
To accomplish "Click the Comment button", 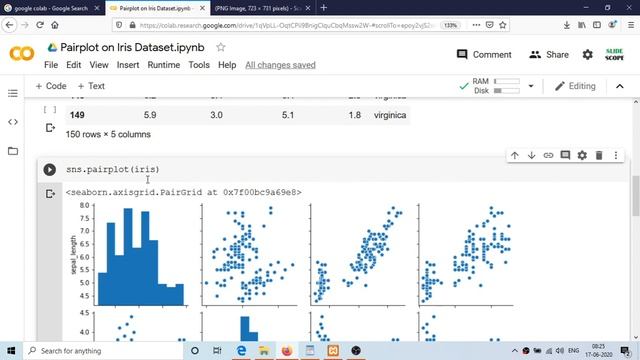I will [484, 55].
